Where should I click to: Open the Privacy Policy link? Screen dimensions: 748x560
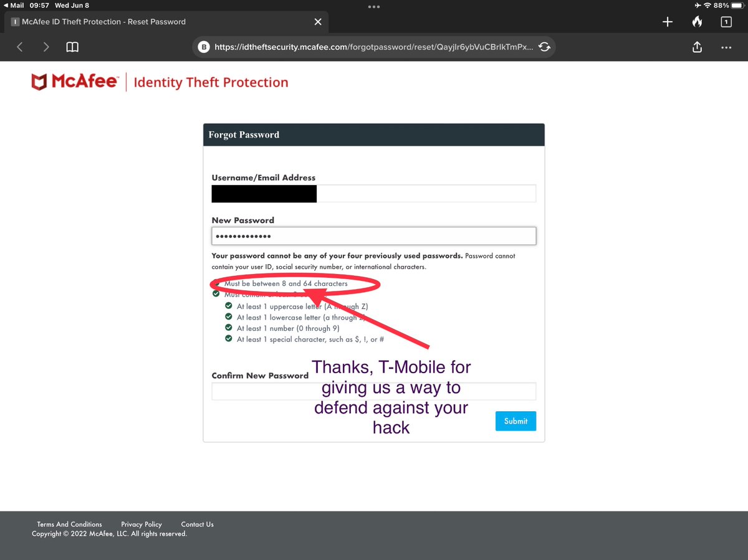[141, 524]
